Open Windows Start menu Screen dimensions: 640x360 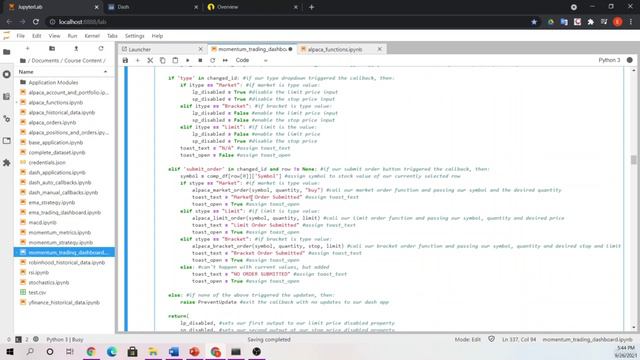(10, 351)
